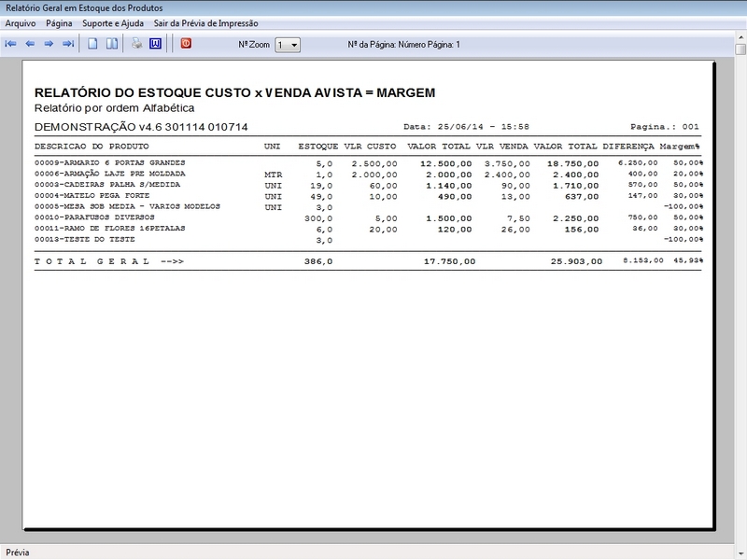This screenshot has height=560, width=747.
Task: Advance to the next page
Action: click(x=47, y=42)
